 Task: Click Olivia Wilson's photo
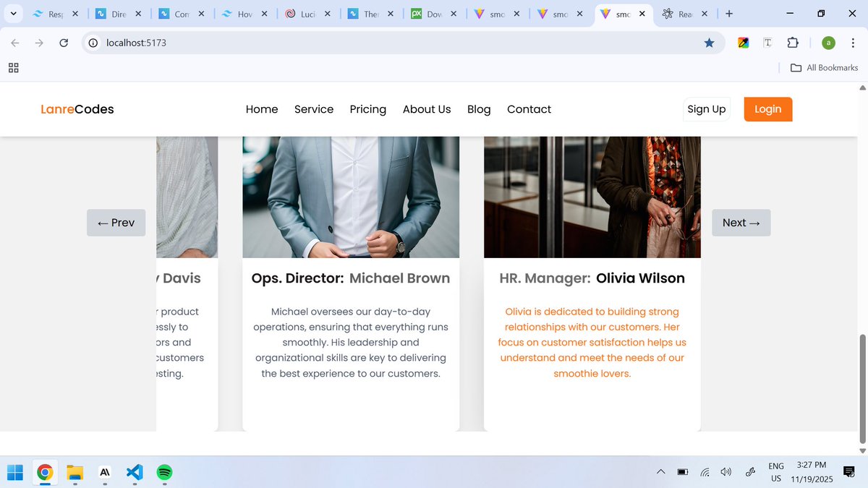click(592, 197)
